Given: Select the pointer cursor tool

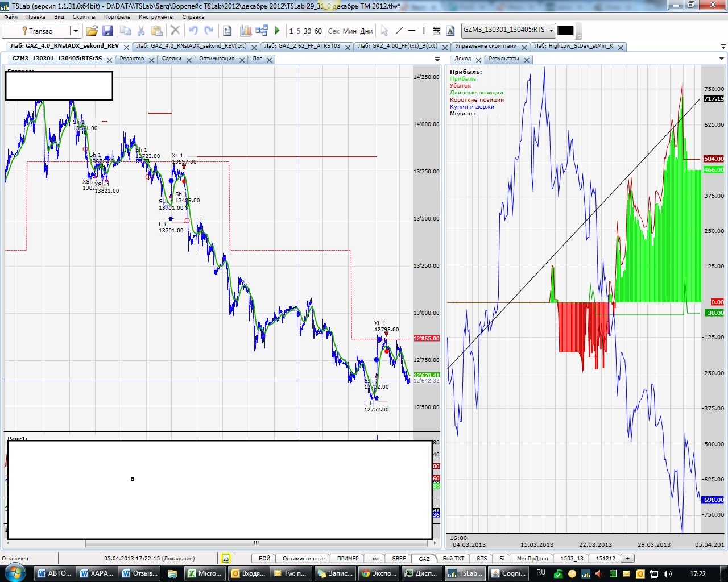Looking at the screenshot, I should click(x=384, y=31).
